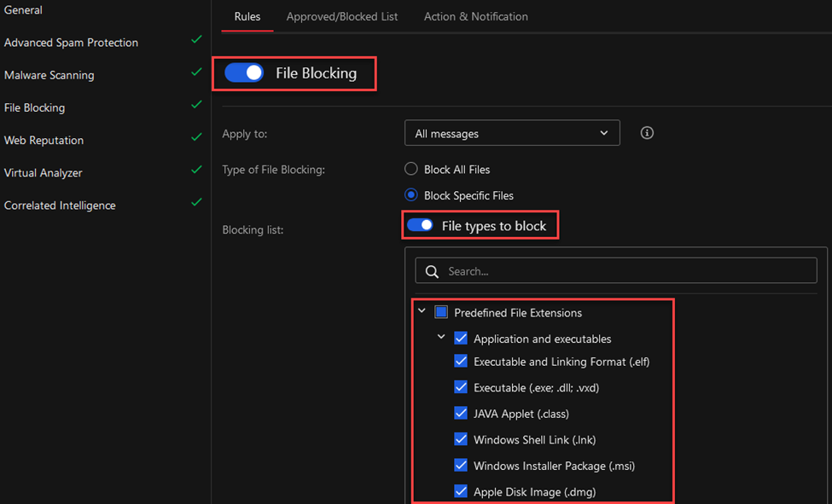Click the magnifier icon in the search box

[432, 272]
